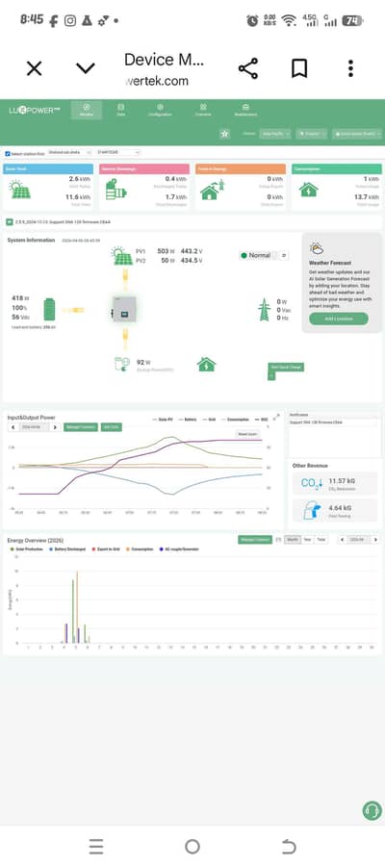The width and height of the screenshot is (385, 868).
Task: Toggle Solar Production legend in Energy Overview
Action: coord(26,549)
